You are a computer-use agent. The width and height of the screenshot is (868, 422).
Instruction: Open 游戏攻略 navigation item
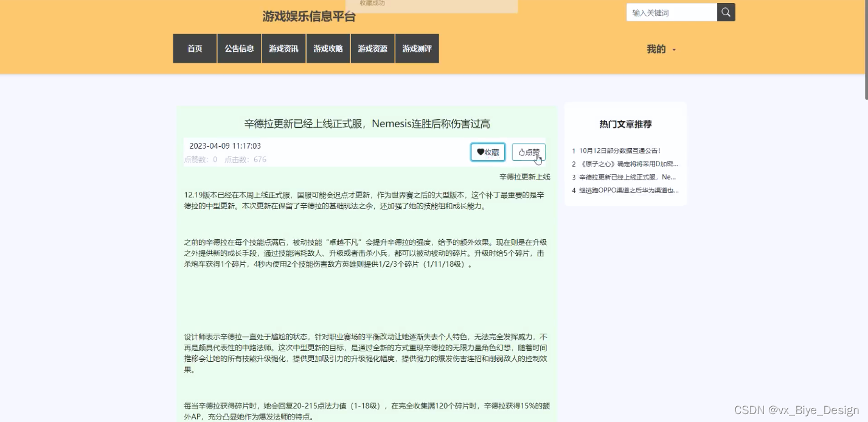[x=328, y=49]
